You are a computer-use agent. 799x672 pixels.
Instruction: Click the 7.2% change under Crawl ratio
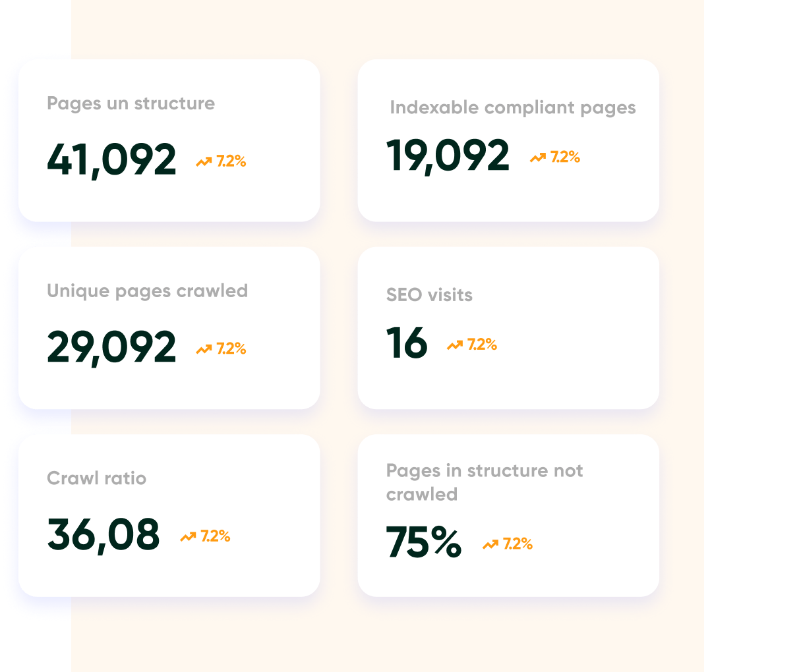coord(215,536)
